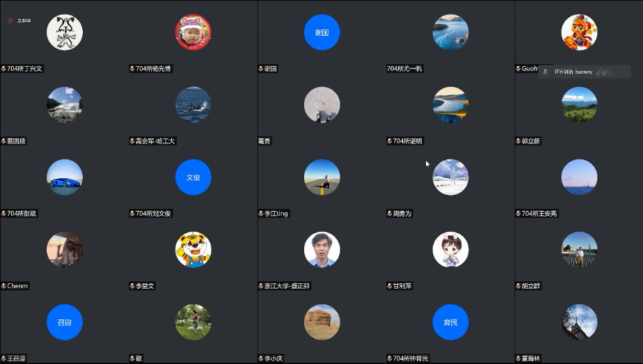643x364 pixels.
Task: Select the cartoon tiger avatar of 李益文
Action: point(193,250)
